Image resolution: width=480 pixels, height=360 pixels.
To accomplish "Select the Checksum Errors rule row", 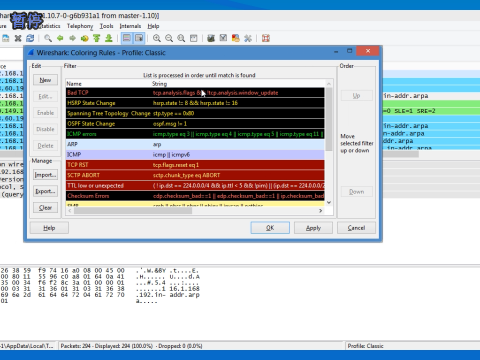I will click(195, 196).
